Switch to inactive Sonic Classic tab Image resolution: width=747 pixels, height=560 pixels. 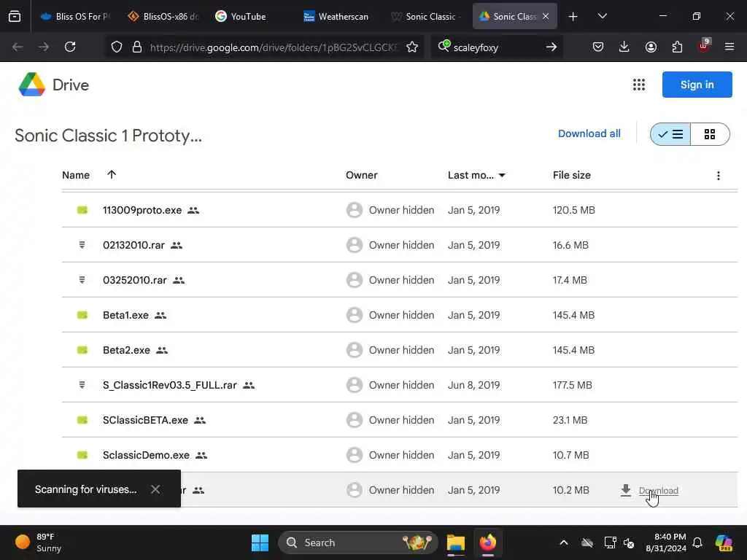[424, 16]
